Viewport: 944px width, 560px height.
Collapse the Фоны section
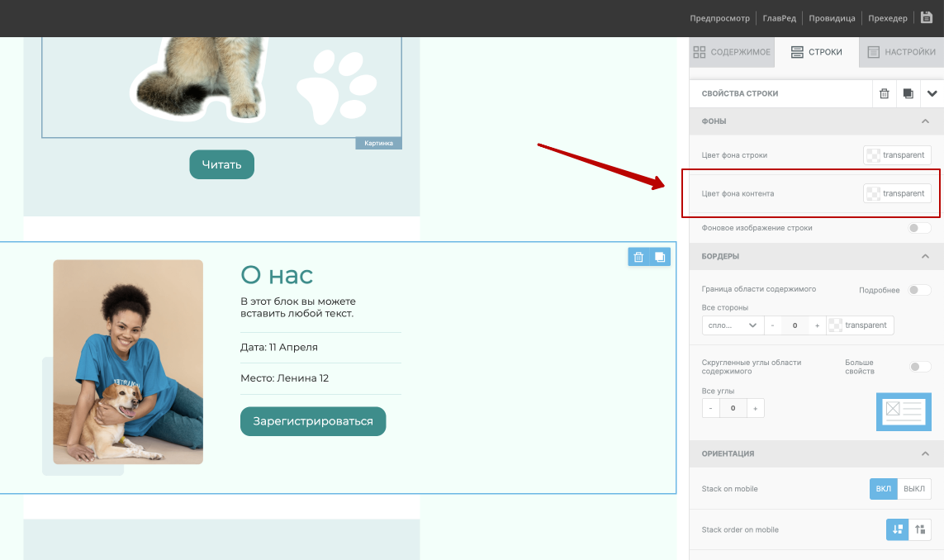[x=925, y=121]
